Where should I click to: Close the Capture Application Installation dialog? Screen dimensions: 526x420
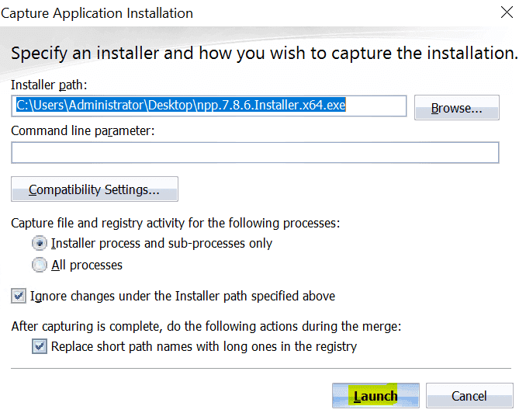click(507, 13)
